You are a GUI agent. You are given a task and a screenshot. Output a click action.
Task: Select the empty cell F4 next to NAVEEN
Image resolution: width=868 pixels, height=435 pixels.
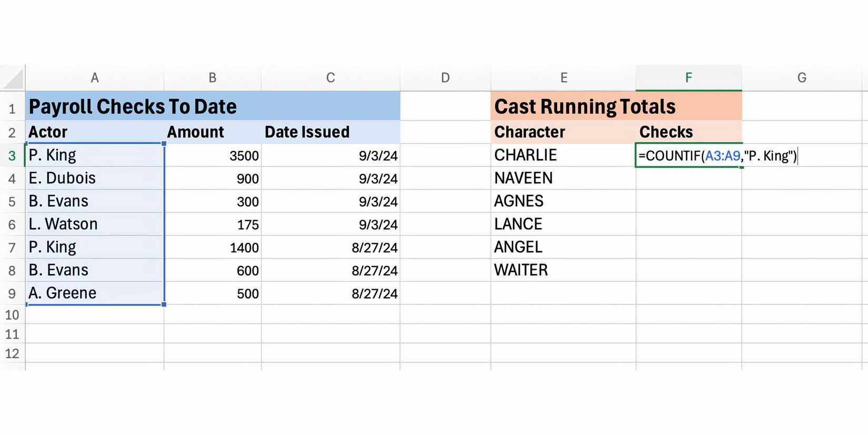(689, 178)
